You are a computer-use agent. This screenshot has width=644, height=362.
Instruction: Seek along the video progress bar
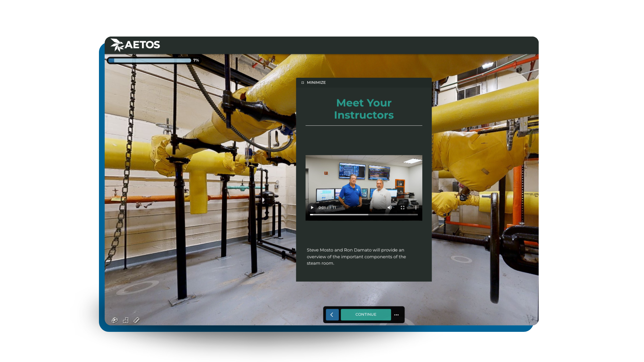click(x=364, y=215)
